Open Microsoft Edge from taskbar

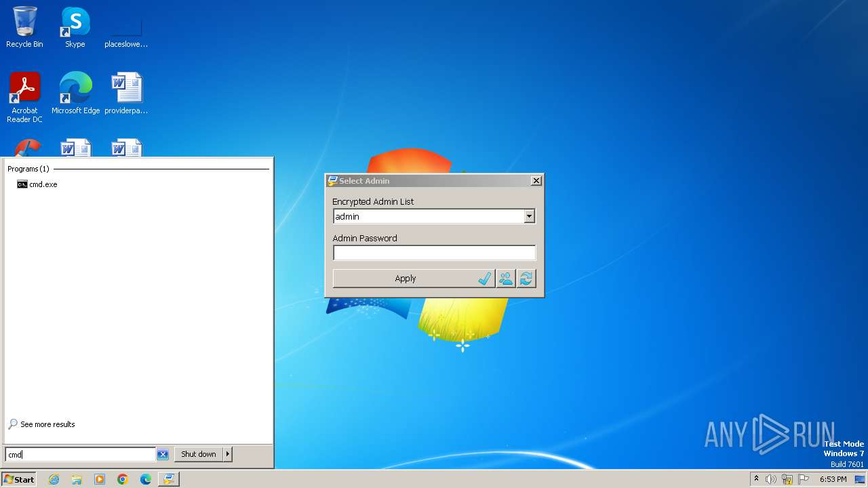pyautogui.click(x=146, y=479)
